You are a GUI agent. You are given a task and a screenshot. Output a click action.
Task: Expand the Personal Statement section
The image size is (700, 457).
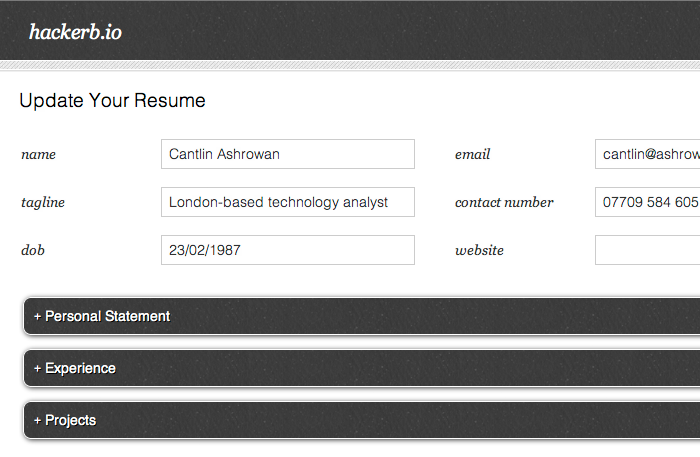click(362, 316)
